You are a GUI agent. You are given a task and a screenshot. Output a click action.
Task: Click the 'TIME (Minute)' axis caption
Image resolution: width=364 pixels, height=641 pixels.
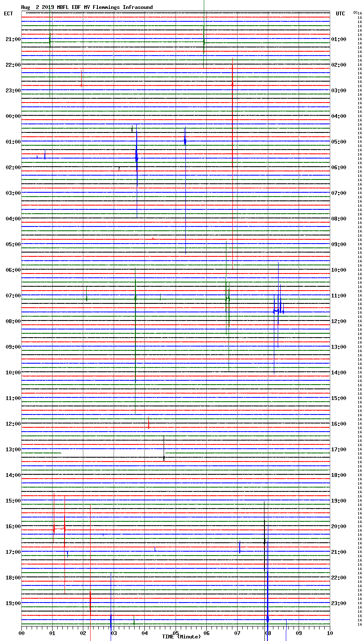pos(181,637)
